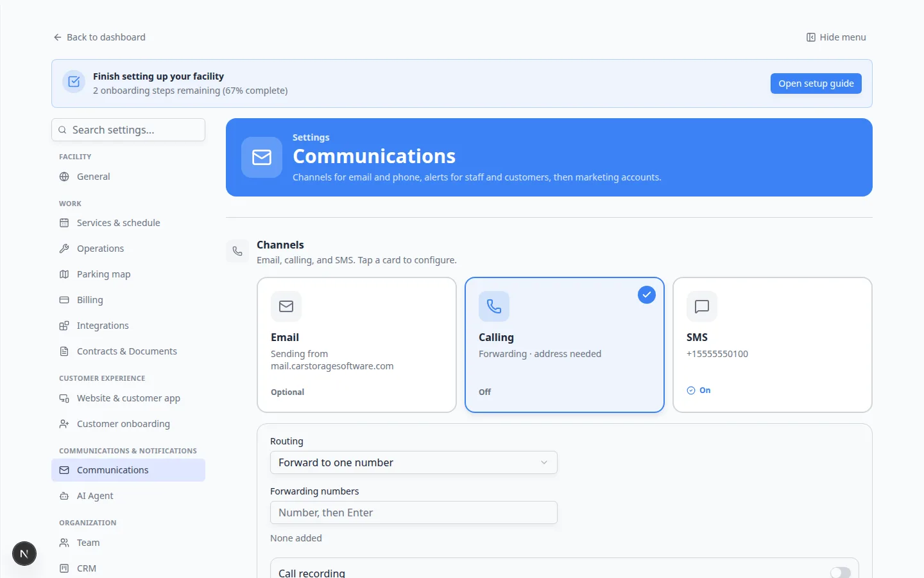The image size is (924, 578).
Task: Select Website & customer app in sidebar
Action: point(128,398)
